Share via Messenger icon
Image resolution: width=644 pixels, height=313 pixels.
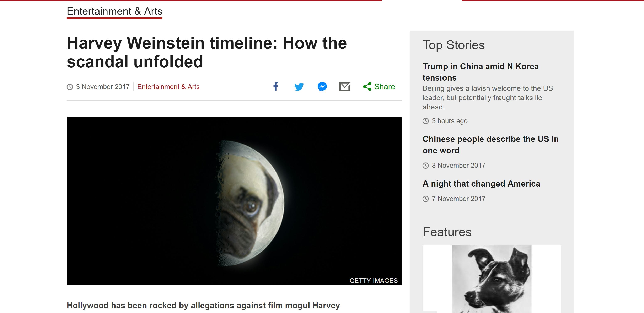click(322, 87)
